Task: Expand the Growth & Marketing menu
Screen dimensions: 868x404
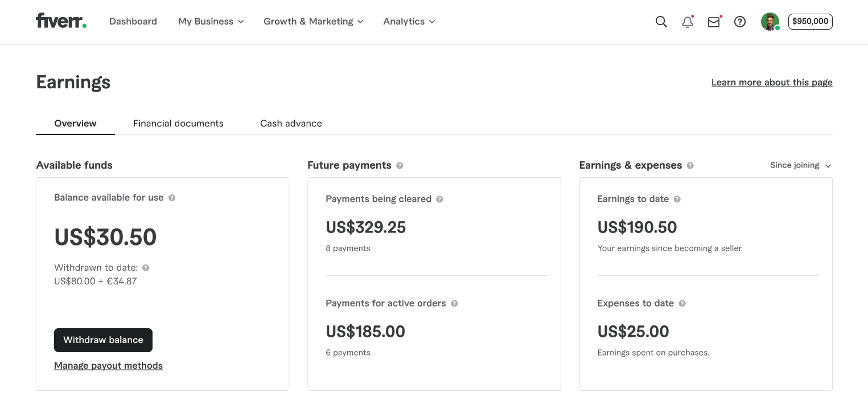Action: 313,22
